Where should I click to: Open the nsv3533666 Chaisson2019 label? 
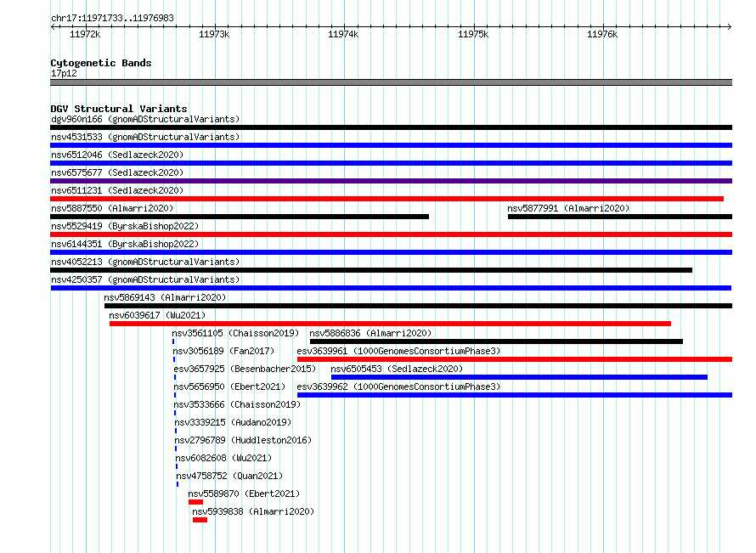(237, 404)
